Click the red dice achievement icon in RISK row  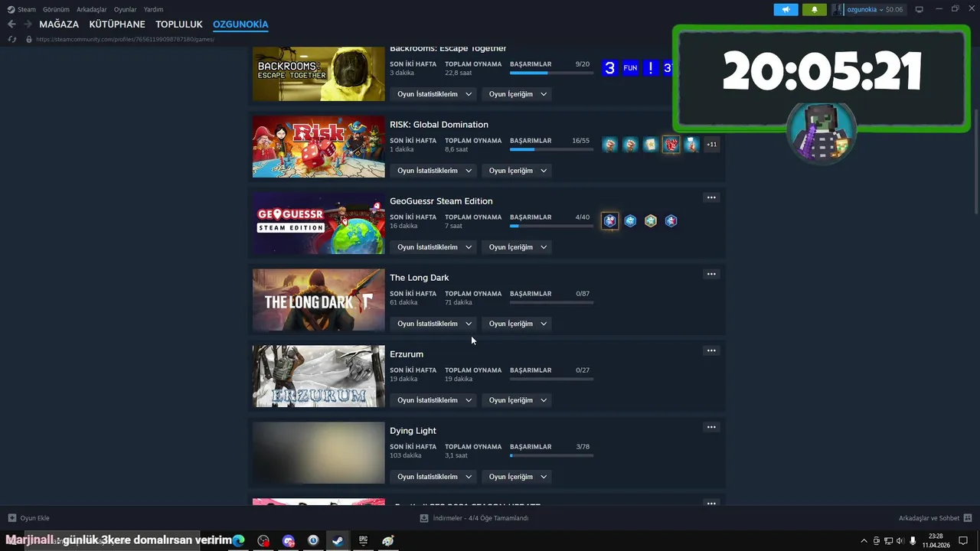[671, 145]
